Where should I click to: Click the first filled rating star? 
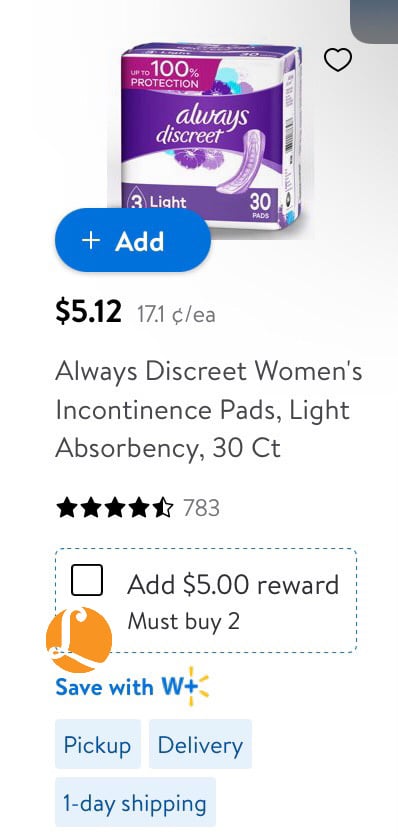coord(66,508)
